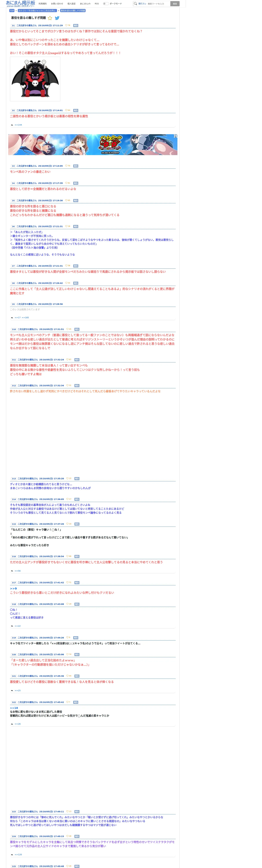Like post 21 with its heart icon
This screenshot has height=868, width=262.
[x=67, y=676]
